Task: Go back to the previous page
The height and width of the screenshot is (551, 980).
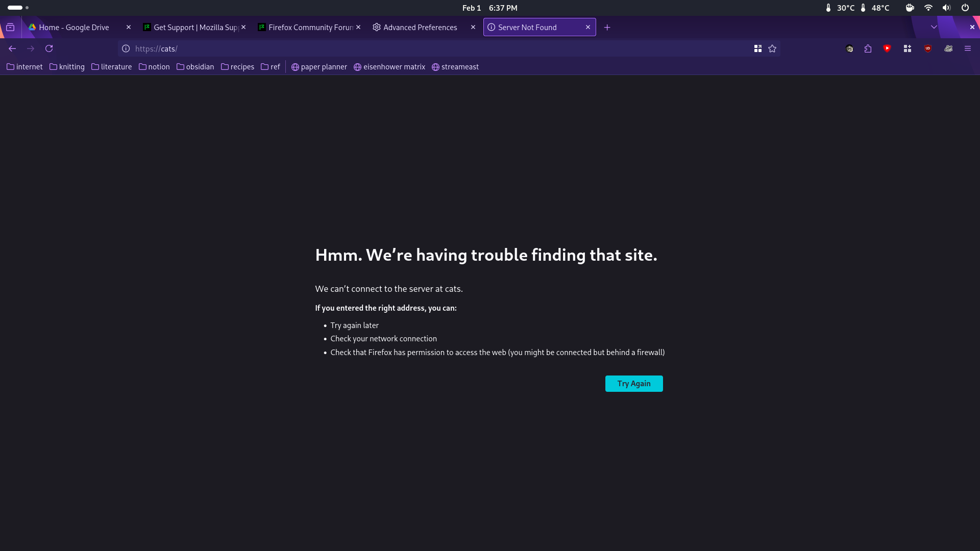Action: coord(12,48)
